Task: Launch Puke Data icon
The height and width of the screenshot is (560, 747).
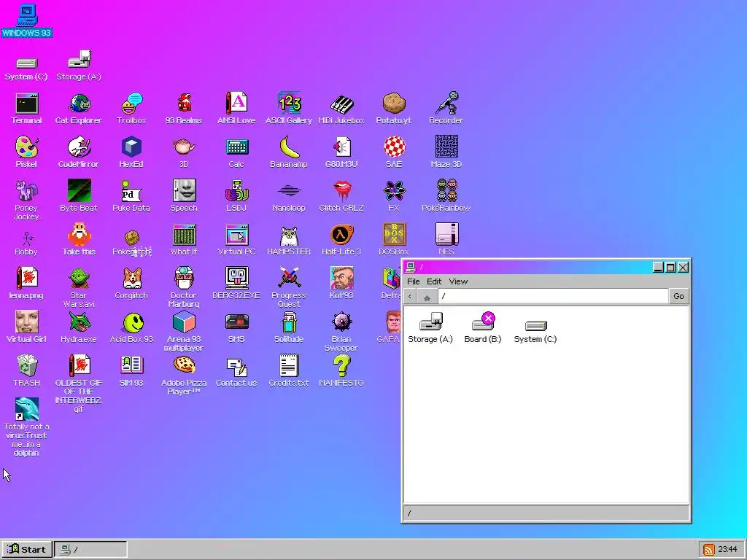Action: click(131, 196)
